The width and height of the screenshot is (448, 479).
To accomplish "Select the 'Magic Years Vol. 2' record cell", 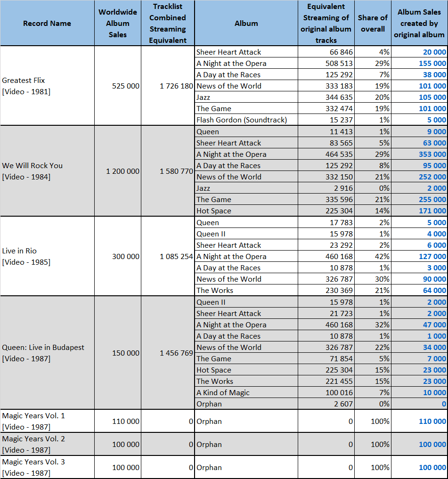I will coord(47,444).
